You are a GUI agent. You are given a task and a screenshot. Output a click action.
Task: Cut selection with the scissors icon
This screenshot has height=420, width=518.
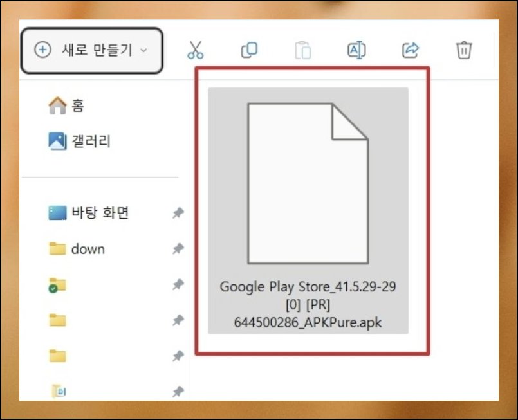pos(196,50)
